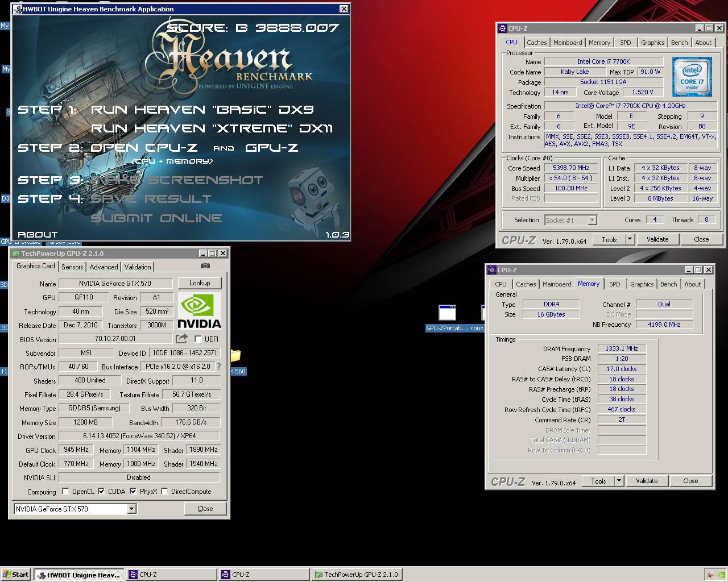Expand Tools arrow in CPU-Z memory window
The height and width of the screenshot is (582, 728).
(619, 481)
